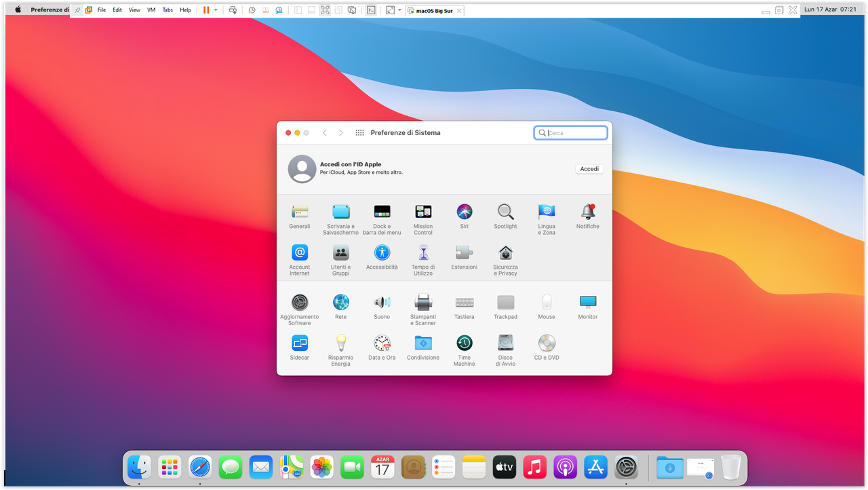Open Accessibilità preferences
The image size is (868, 490).
click(382, 257)
